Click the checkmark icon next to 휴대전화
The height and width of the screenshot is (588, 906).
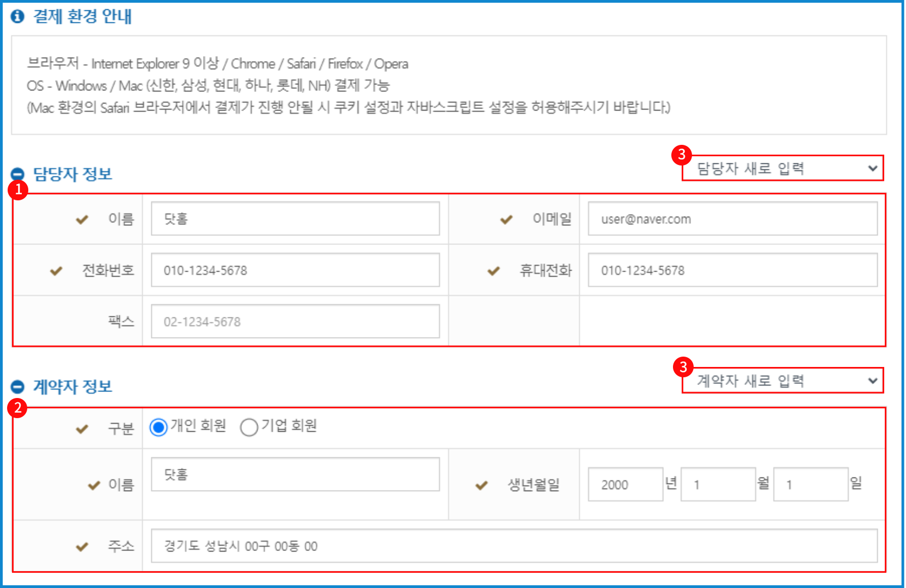point(493,271)
